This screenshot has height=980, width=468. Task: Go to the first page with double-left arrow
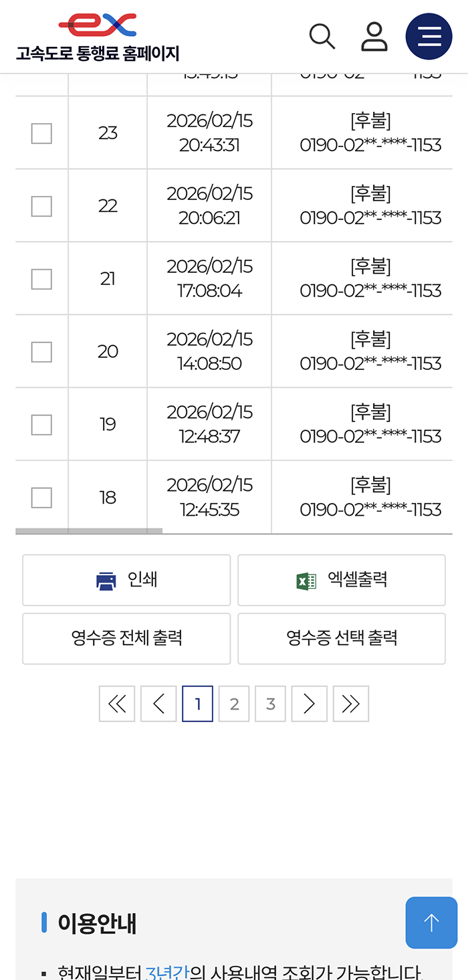pos(116,703)
